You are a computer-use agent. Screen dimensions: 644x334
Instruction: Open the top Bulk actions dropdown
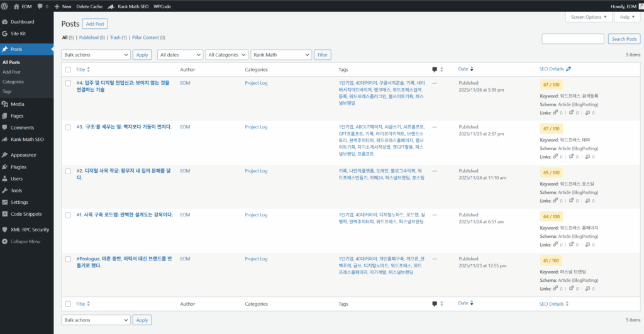click(96, 55)
